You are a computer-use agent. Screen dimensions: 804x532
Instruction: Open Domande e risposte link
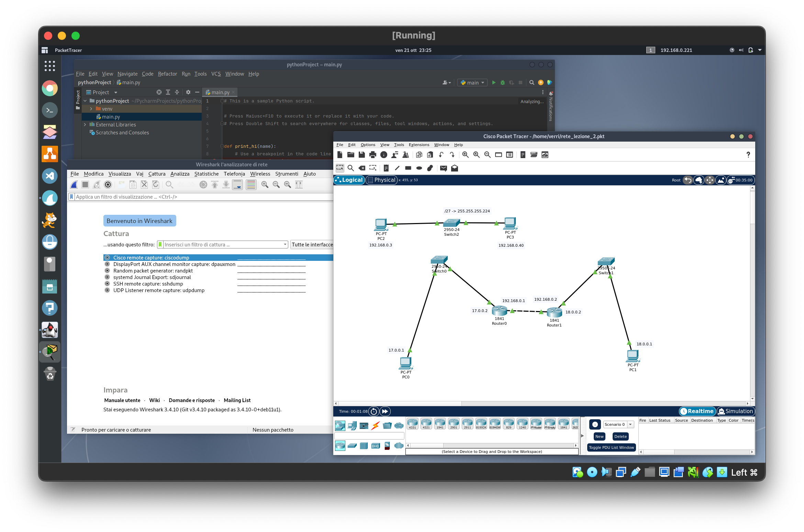pos(192,400)
